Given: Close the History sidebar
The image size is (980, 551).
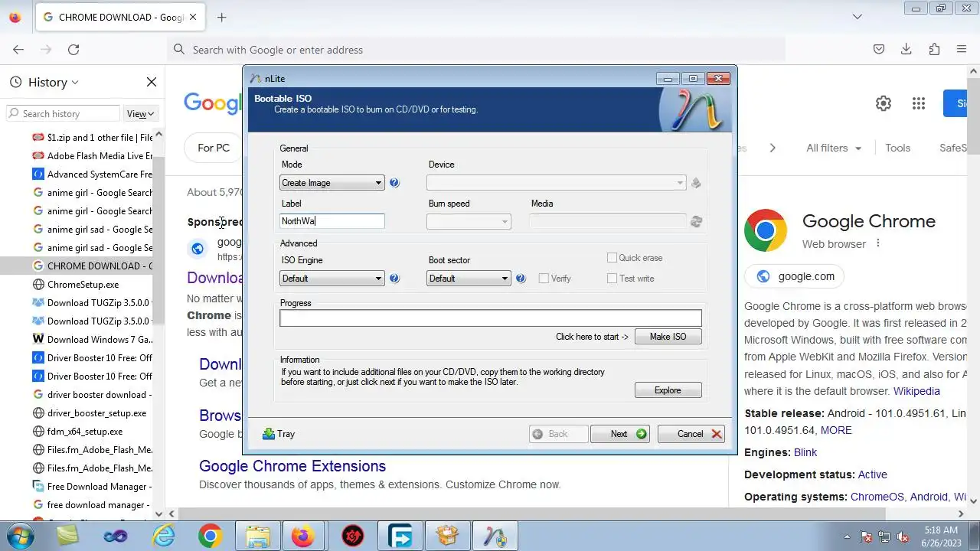Looking at the screenshot, I should (x=152, y=82).
